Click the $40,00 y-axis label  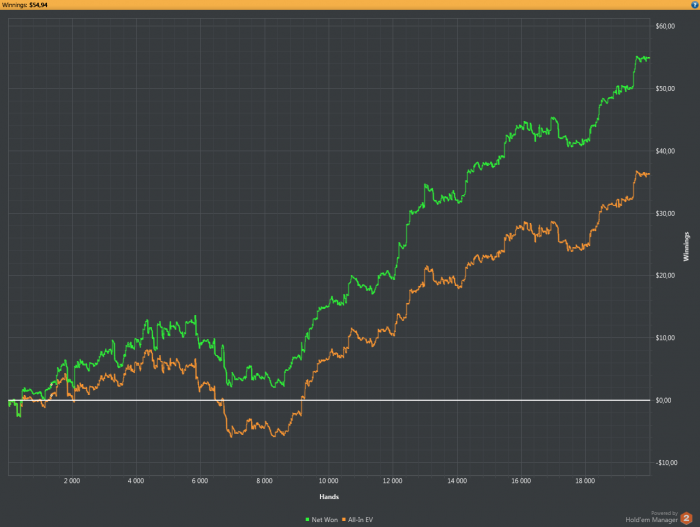click(x=665, y=151)
